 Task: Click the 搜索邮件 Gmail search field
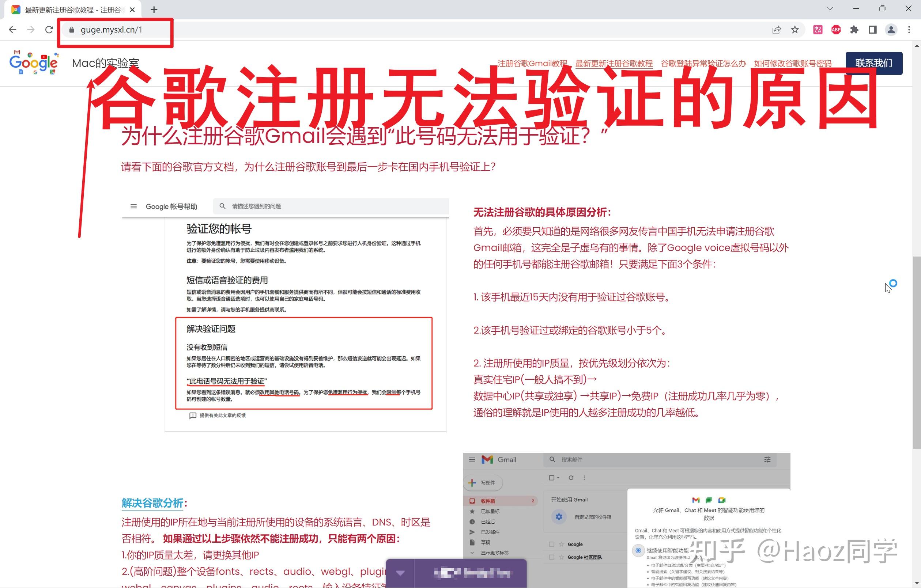click(660, 459)
